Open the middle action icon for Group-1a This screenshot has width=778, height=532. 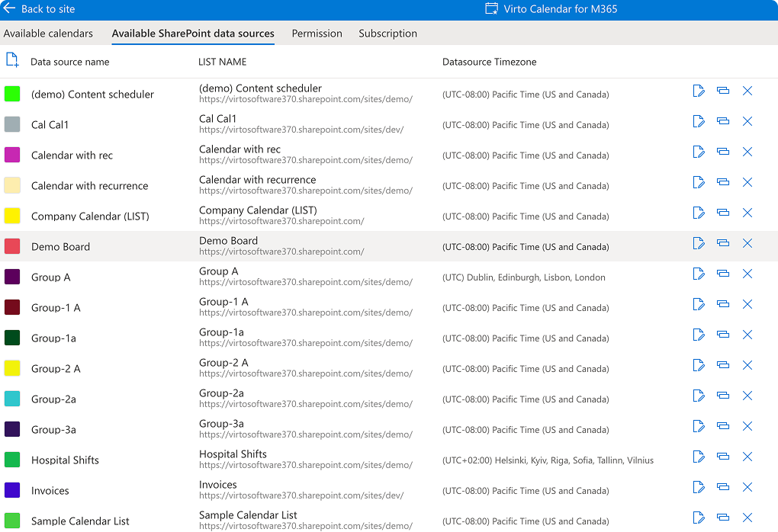coord(723,335)
